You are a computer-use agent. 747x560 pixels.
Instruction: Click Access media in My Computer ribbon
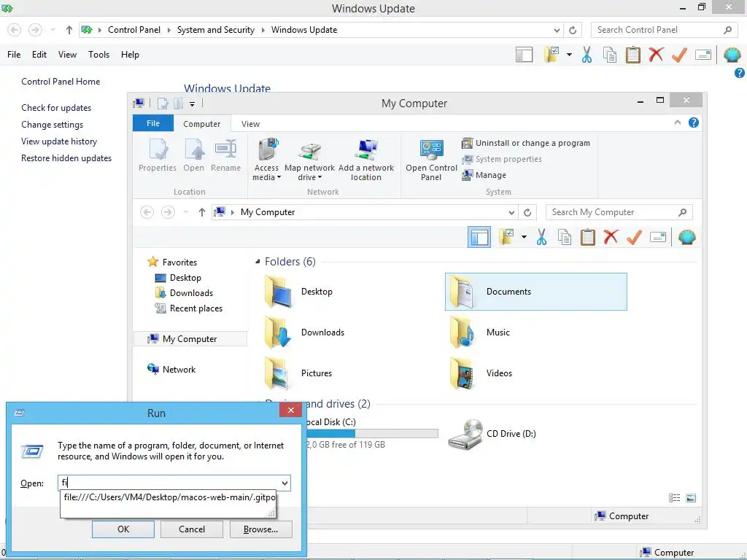click(x=267, y=160)
